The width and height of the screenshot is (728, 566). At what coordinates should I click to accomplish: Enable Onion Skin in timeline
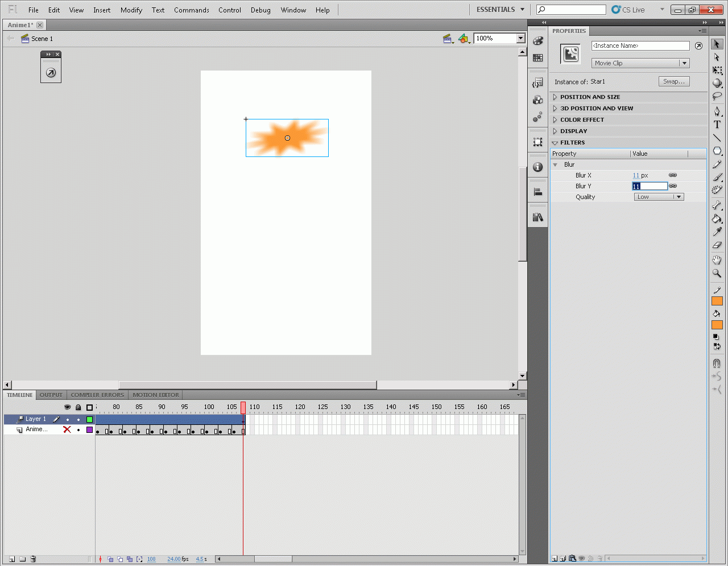[111, 559]
